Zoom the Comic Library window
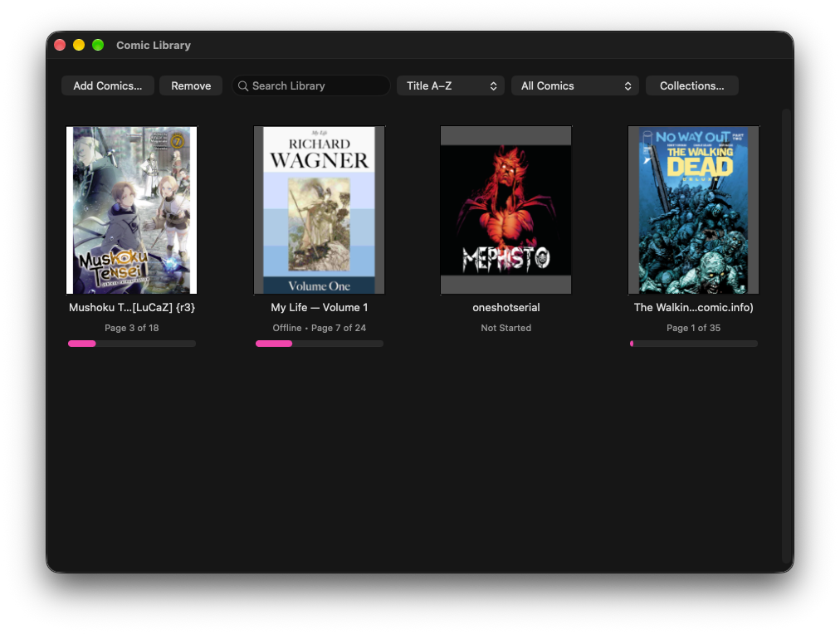 [98, 45]
